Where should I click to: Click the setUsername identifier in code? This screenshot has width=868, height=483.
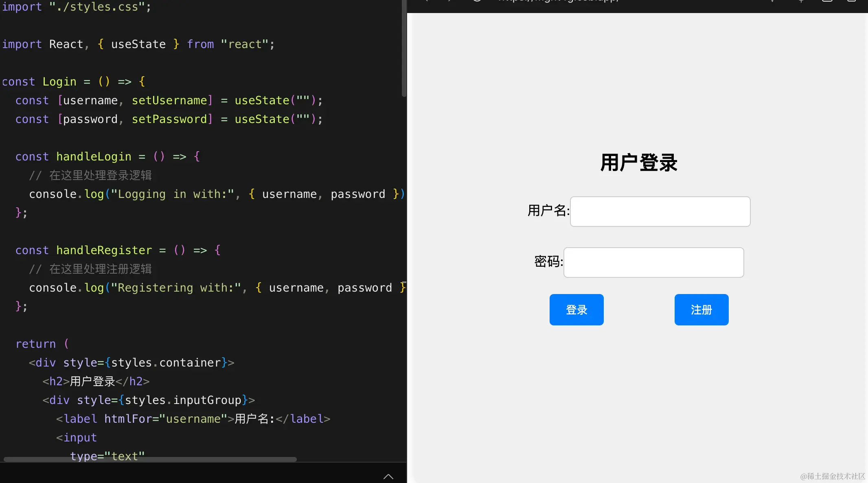click(169, 100)
